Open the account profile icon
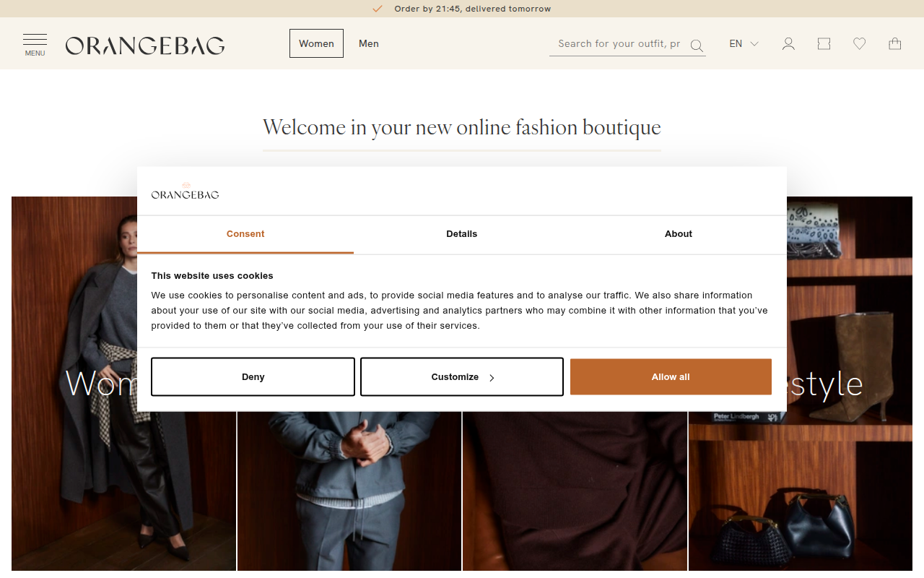Image resolution: width=924 pixels, height=578 pixels. click(x=788, y=44)
